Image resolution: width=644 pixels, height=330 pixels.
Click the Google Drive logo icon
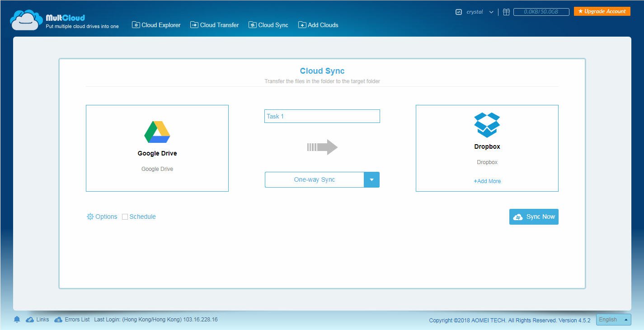click(157, 132)
